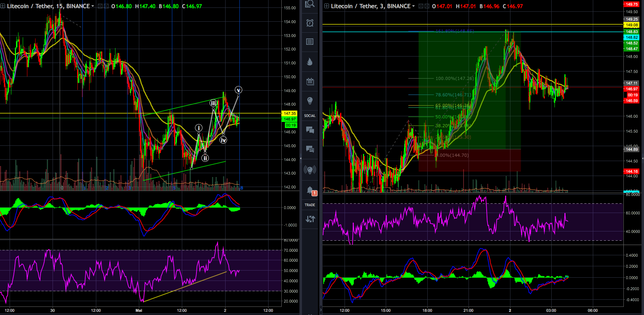Image resolution: width=644 pixels, height=315 pixels.
Task: Click right chart close value 146.97
Action: [515, 6]
